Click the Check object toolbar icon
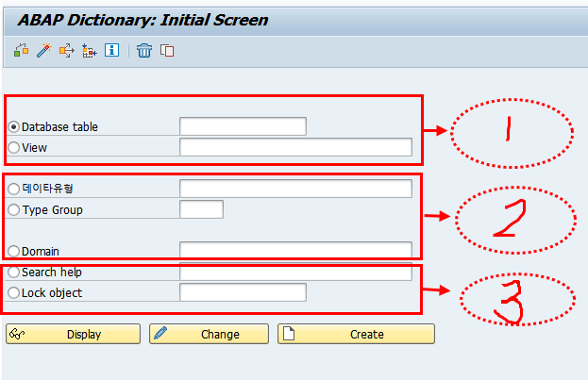588x380 pixels. [x=22, y=50]
